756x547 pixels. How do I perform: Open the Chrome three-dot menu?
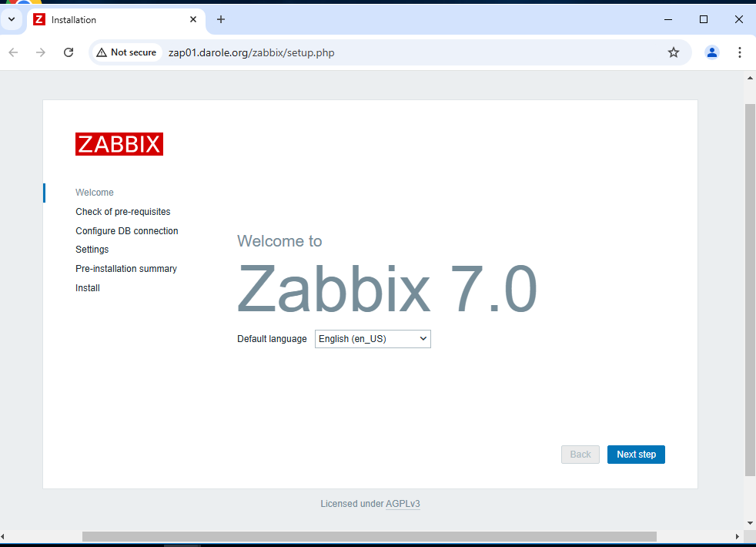point(739,52)
